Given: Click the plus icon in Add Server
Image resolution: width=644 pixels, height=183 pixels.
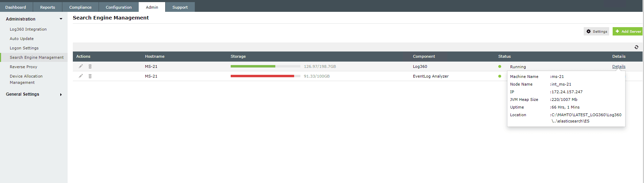Looking at the screenshot, I should pyautogui.click(x=617, y=31).
